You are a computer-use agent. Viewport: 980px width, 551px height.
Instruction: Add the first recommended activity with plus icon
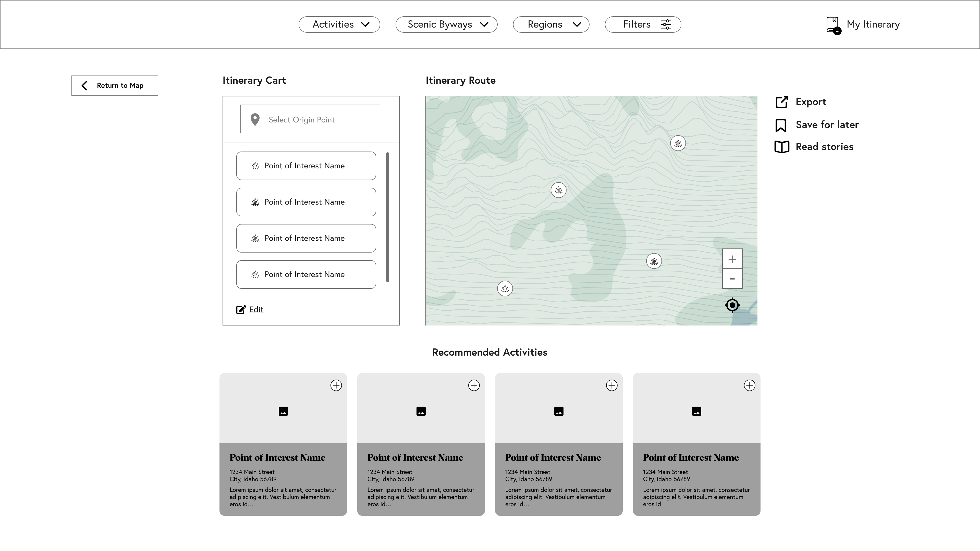coord(336,385)
